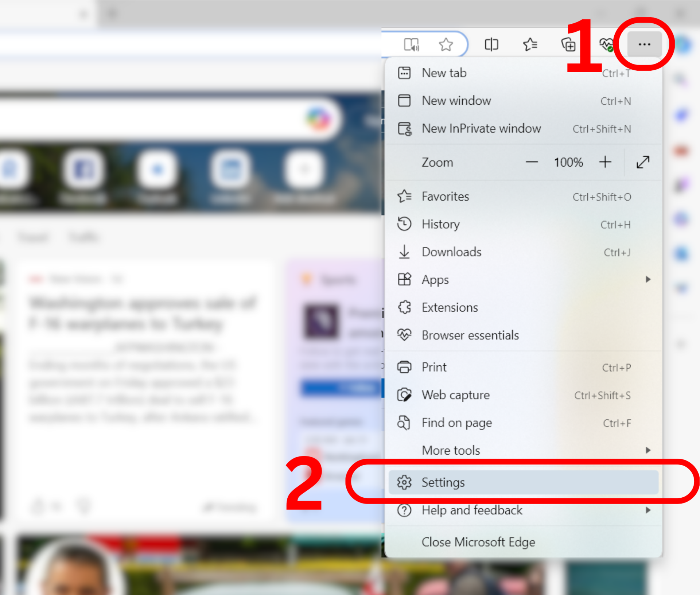
Task: Enter full screen via zoom arrow icon
Action: tap(643, 162)
